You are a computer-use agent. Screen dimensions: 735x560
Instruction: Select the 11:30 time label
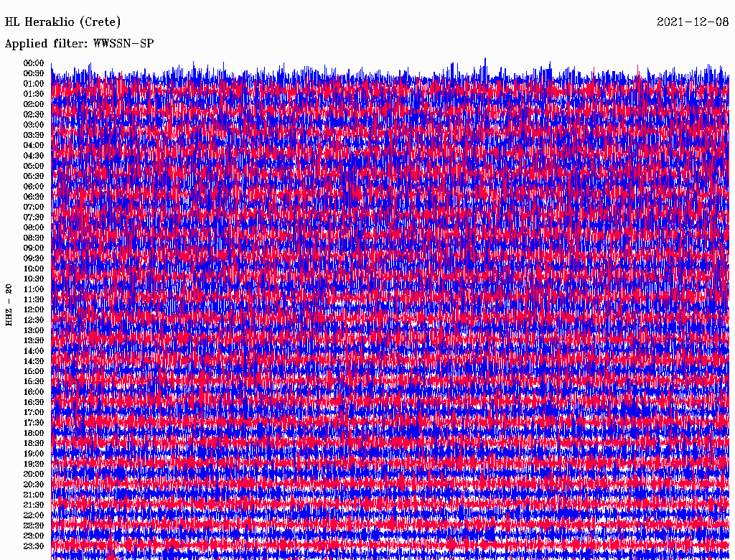(x=33, y=299)
